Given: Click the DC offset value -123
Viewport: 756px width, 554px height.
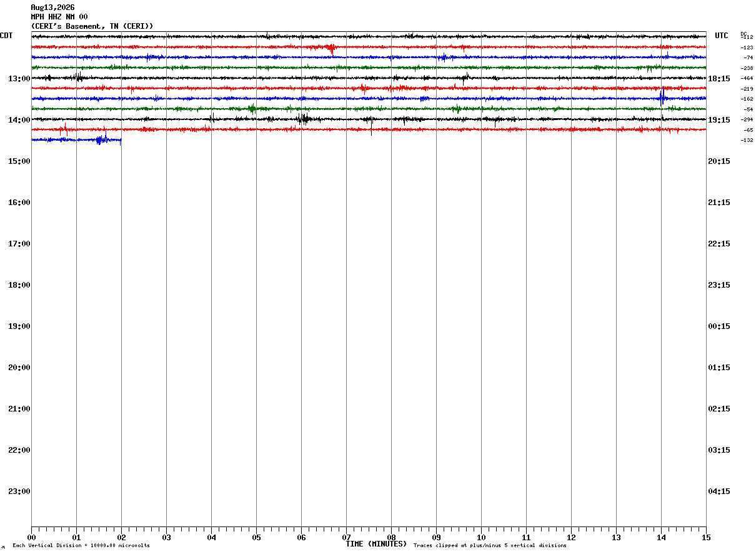Looking at the screenshot, I should coord(747,48).
